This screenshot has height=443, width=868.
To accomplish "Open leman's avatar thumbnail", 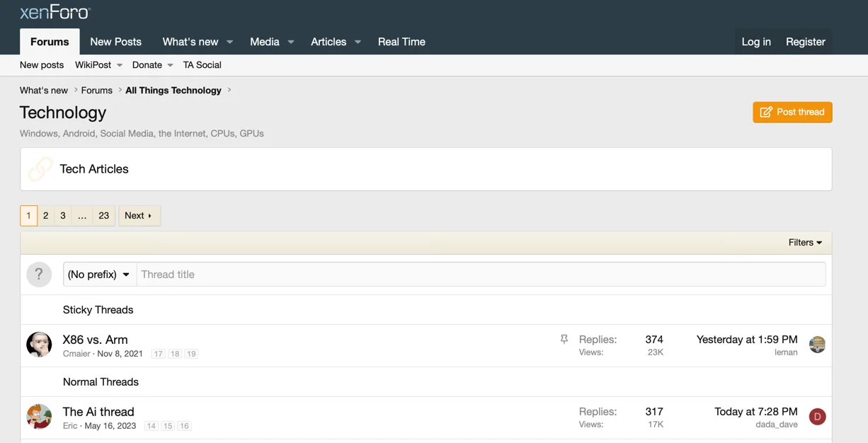I will (x=817, y=345).
